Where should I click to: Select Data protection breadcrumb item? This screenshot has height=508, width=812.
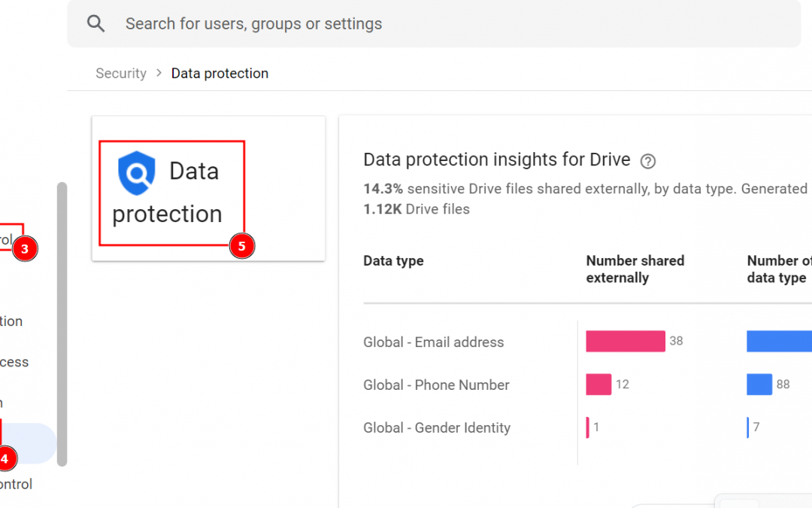[220, 73]
